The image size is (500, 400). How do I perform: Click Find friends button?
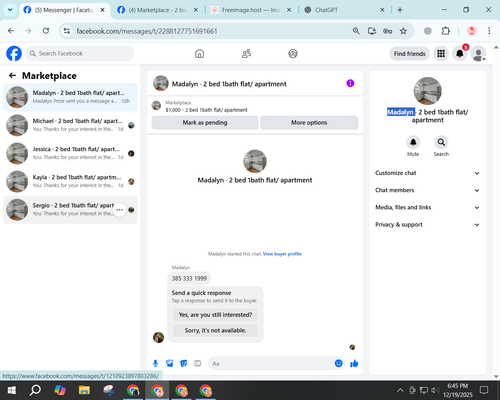[409, 54]
